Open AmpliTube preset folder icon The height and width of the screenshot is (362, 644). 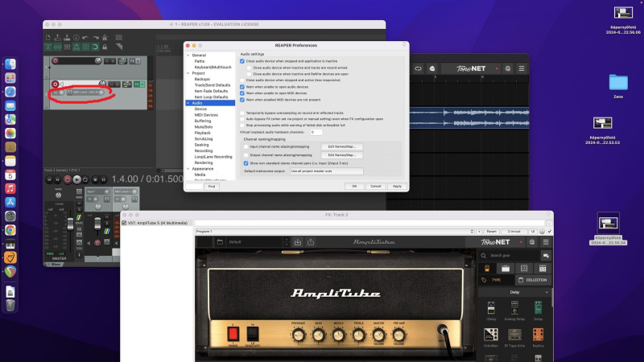(x=220, y=242)
